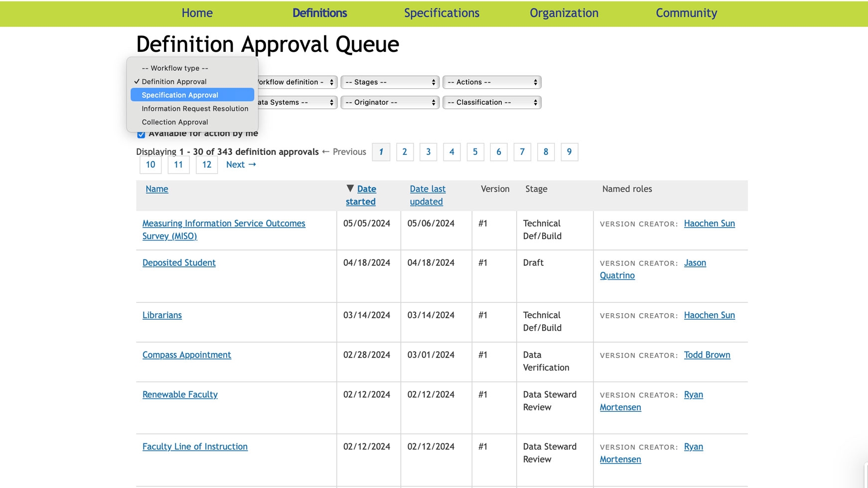Open the Compass Appointment definition
The width and height of the screenshot is (868, 488).
(187, 355)
